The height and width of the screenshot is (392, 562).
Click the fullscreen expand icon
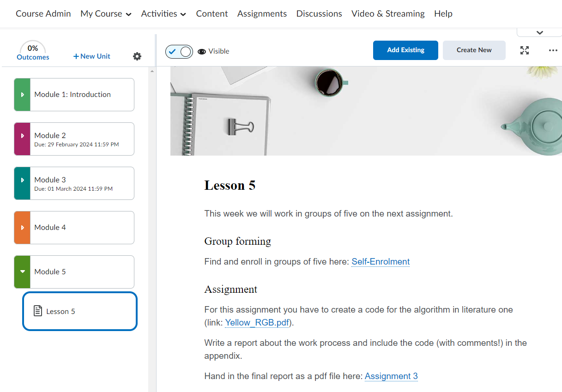point(525,50)
